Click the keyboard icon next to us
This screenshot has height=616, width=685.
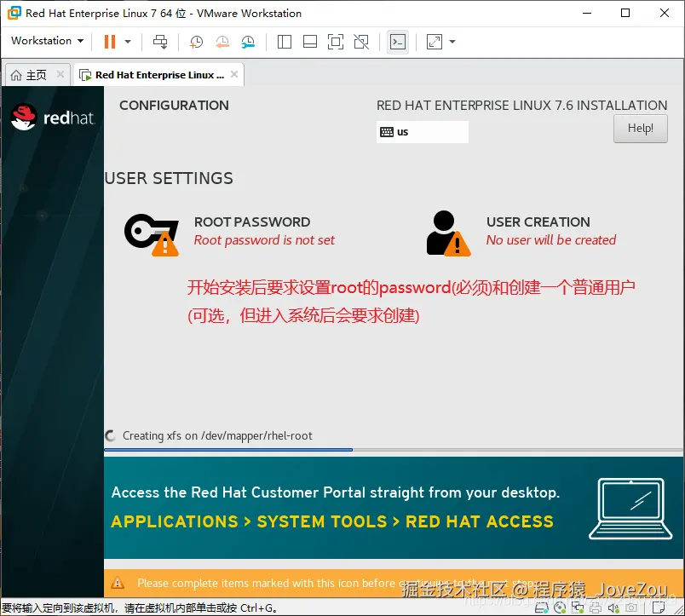tap(387, 132)
